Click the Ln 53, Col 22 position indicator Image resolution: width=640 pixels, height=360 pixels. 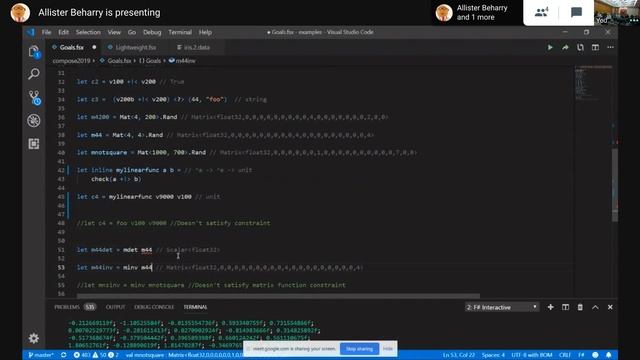tap(459, 355)
